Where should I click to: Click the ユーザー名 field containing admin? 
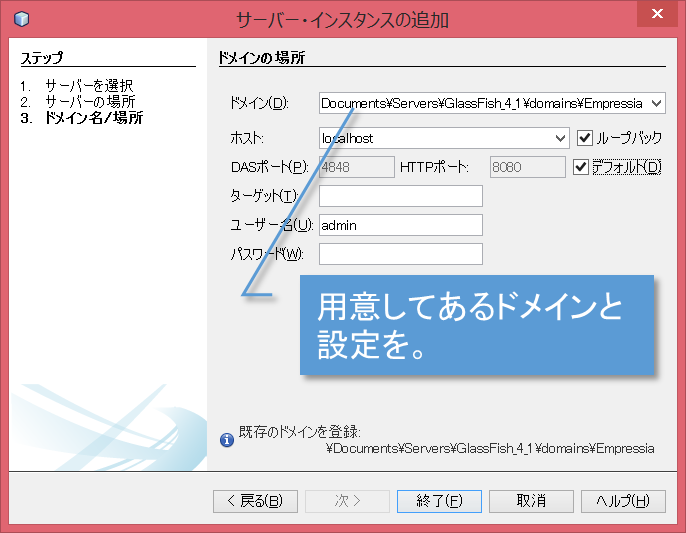[401, 225]
